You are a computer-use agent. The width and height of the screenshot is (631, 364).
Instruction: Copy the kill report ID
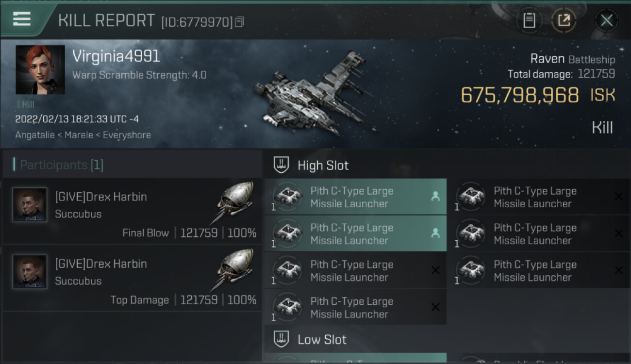240,22
